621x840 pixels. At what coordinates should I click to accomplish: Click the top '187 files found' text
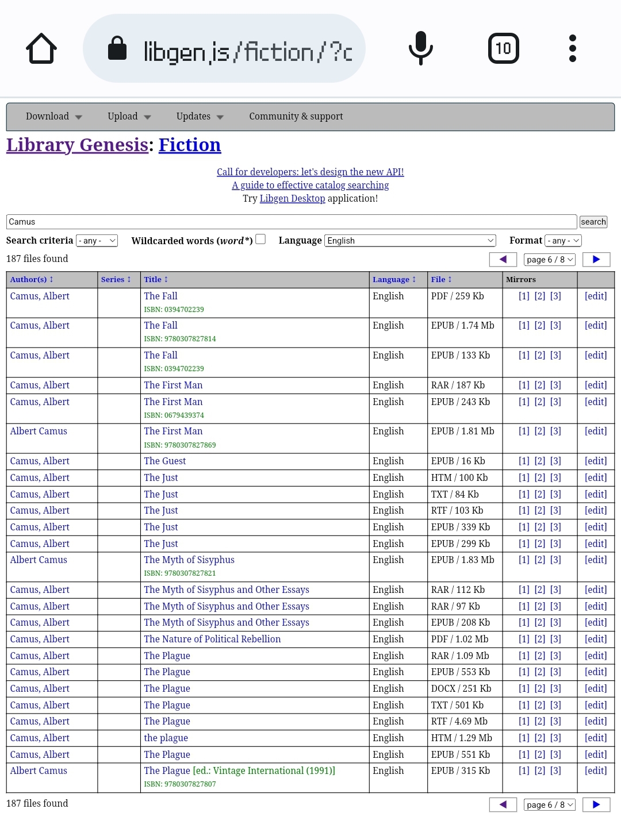(x=37, y=259)
